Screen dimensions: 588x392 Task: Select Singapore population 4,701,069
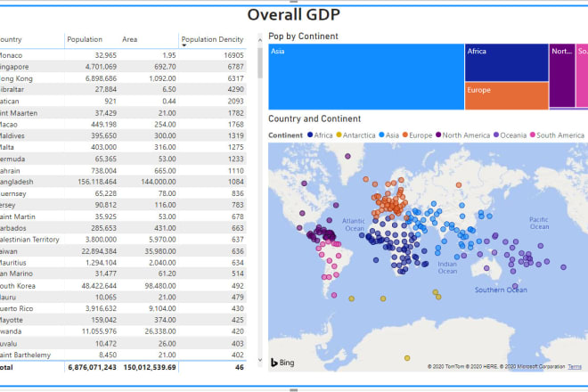pos(101,67)
